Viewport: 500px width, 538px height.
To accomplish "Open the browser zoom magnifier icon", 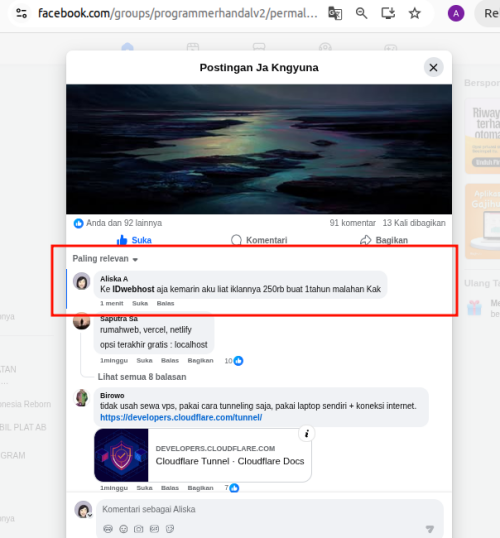I will point(361,13).
